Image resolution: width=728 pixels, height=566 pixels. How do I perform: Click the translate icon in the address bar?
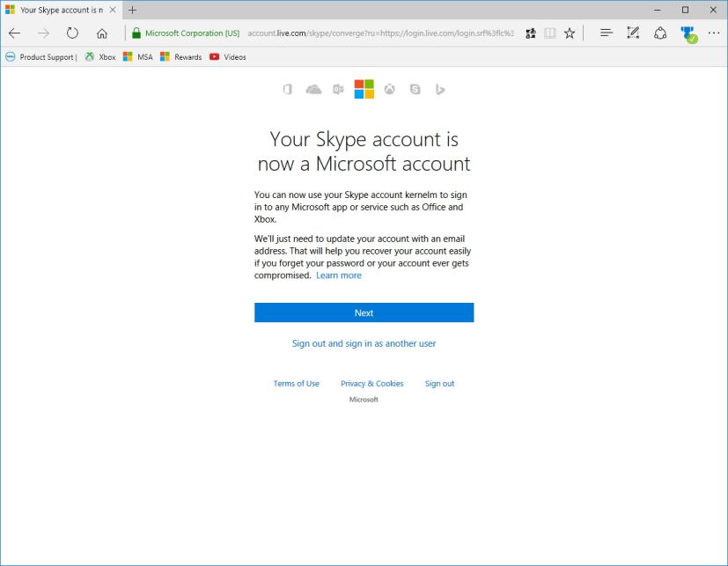[x=531, y=33]
